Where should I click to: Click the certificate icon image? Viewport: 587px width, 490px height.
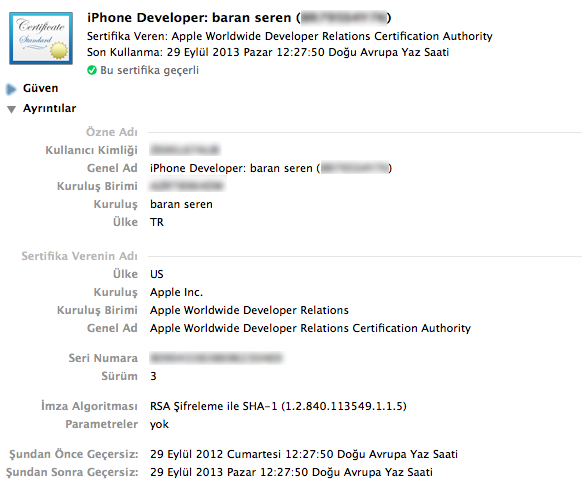click(x=41, y=38)
